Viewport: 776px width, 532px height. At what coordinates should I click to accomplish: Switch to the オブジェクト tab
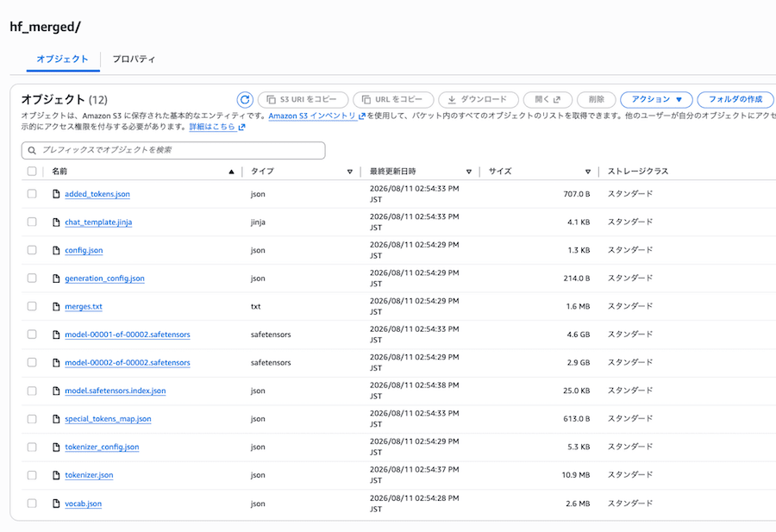click(x=63, y=59)
